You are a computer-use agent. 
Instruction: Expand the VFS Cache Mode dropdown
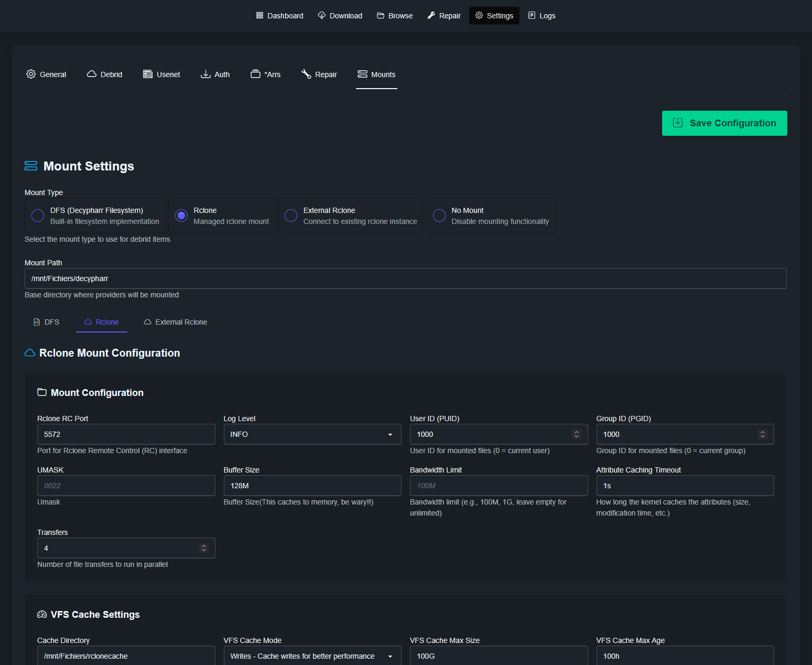[x=312, y=656]
